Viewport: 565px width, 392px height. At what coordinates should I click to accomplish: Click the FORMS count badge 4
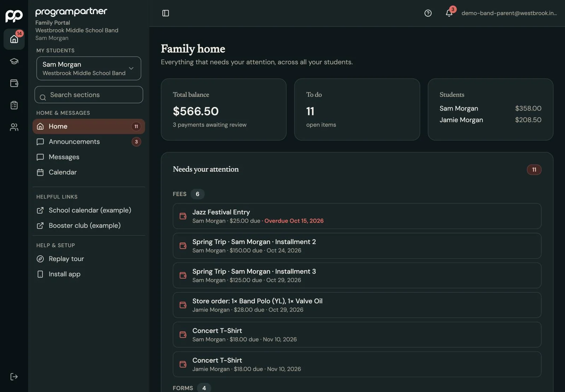tap(204, 388)
